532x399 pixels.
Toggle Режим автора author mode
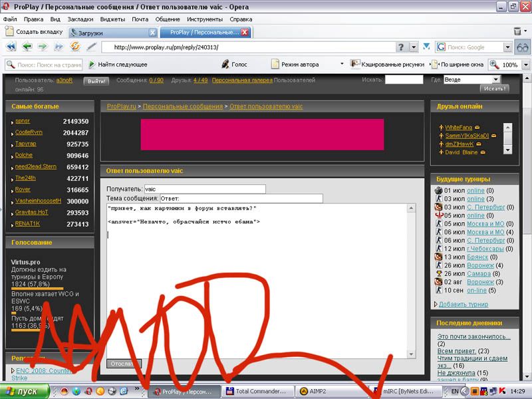295,64
